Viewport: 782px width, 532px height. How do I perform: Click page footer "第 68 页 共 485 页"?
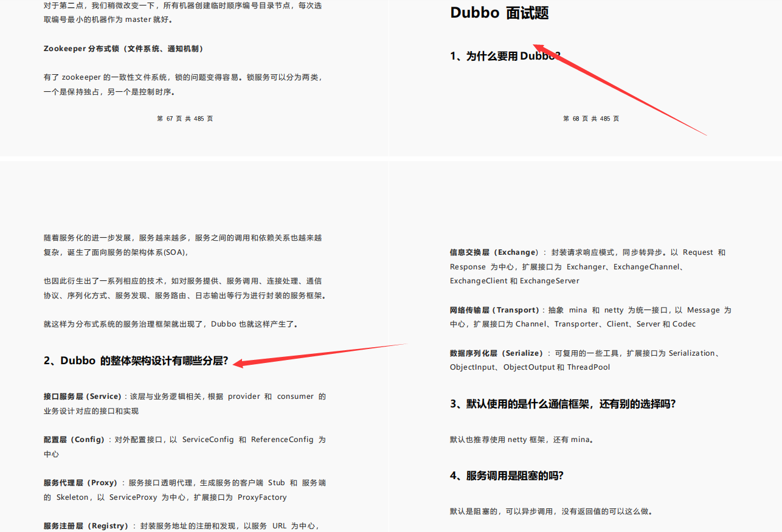tap(591, 119)
